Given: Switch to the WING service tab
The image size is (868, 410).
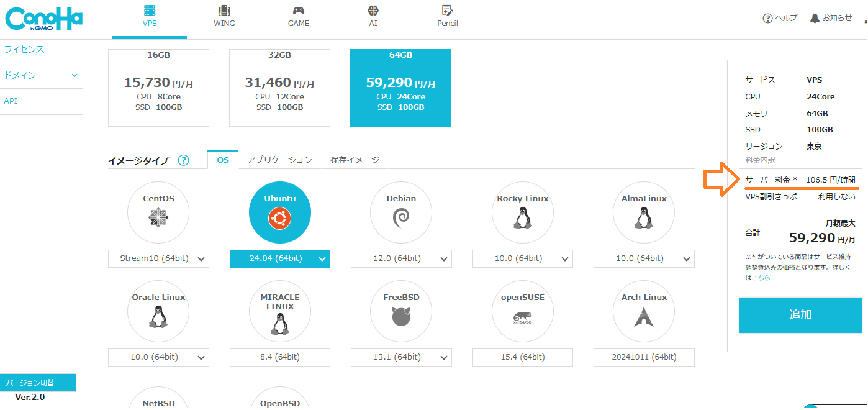Looking at the screenshot, I should coord(224,17).
